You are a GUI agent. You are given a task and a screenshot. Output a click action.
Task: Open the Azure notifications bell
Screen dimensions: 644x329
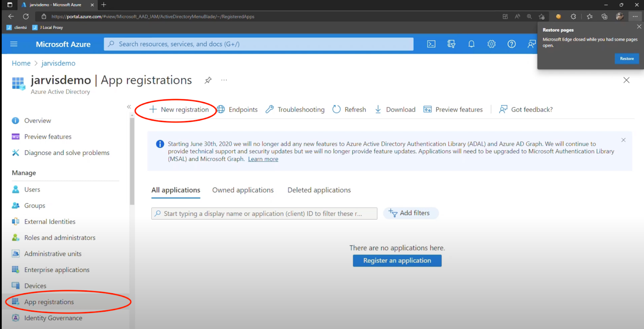pyautogui.click(x=471, y=44)
